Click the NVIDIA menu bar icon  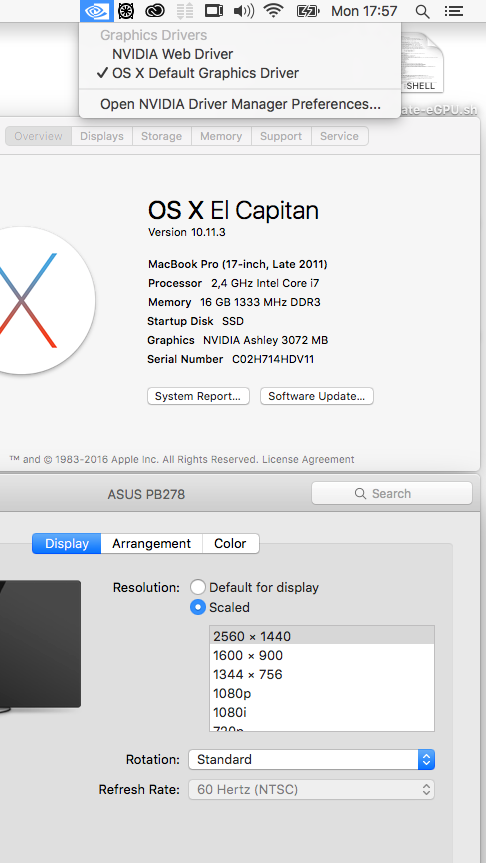tap(97, 11)
